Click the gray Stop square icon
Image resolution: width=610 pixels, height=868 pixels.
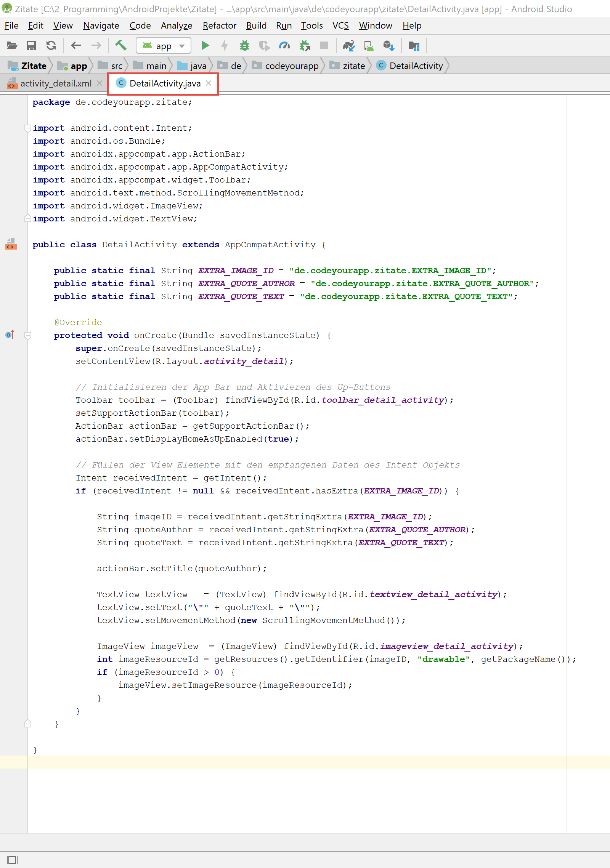(324, 46)
